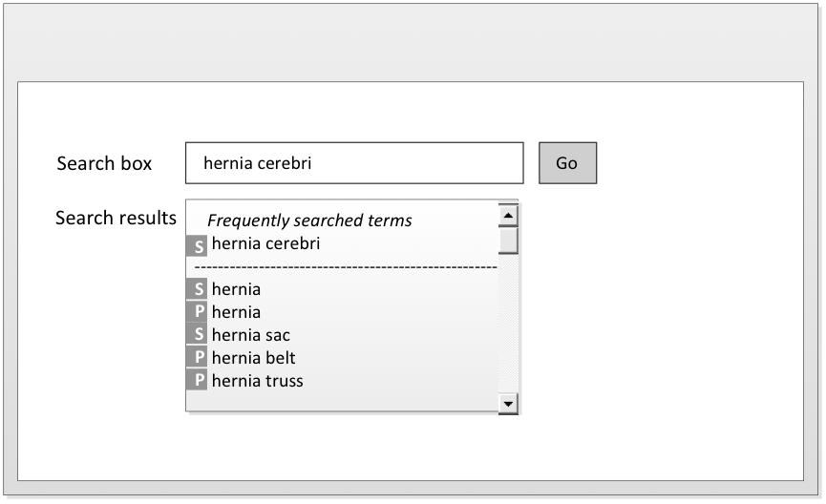Click the results scrollbar thumb
826x504 pixels.
[x=509, y=240]
